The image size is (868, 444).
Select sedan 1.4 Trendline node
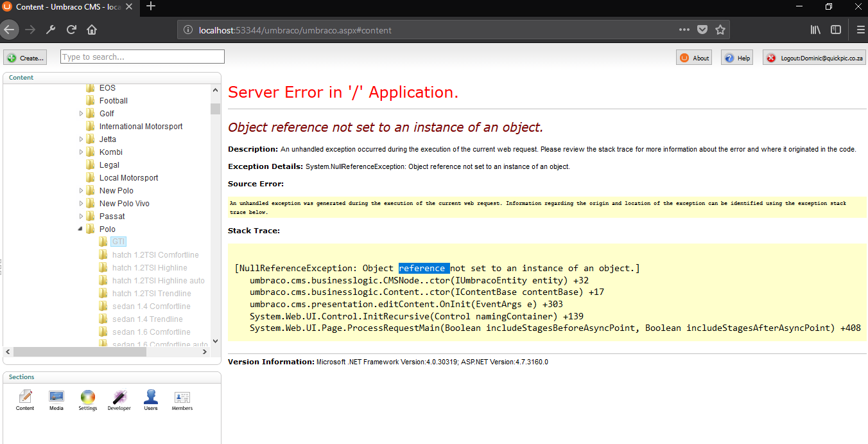[148, 319]
